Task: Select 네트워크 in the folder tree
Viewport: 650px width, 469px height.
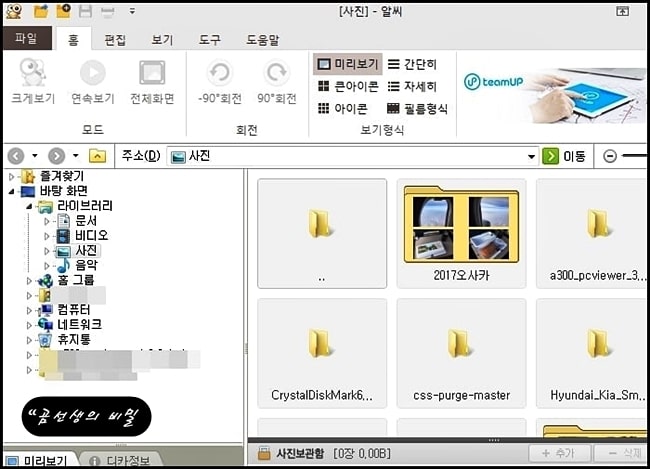Action: pyautogui.click(x=80, y=324)
